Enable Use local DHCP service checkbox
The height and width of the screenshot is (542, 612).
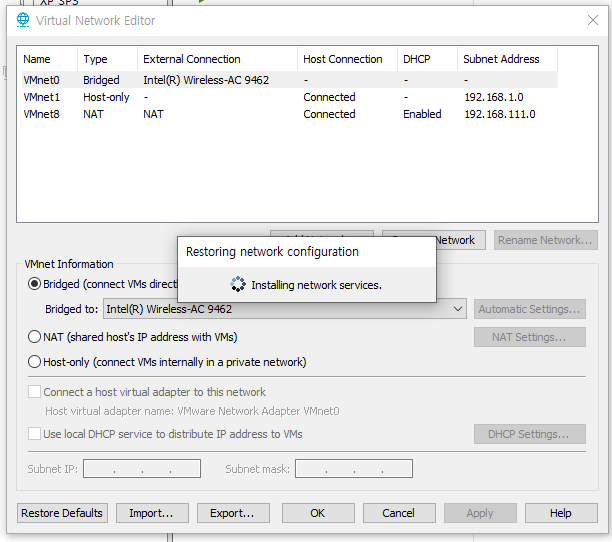[x=34, y=434]
